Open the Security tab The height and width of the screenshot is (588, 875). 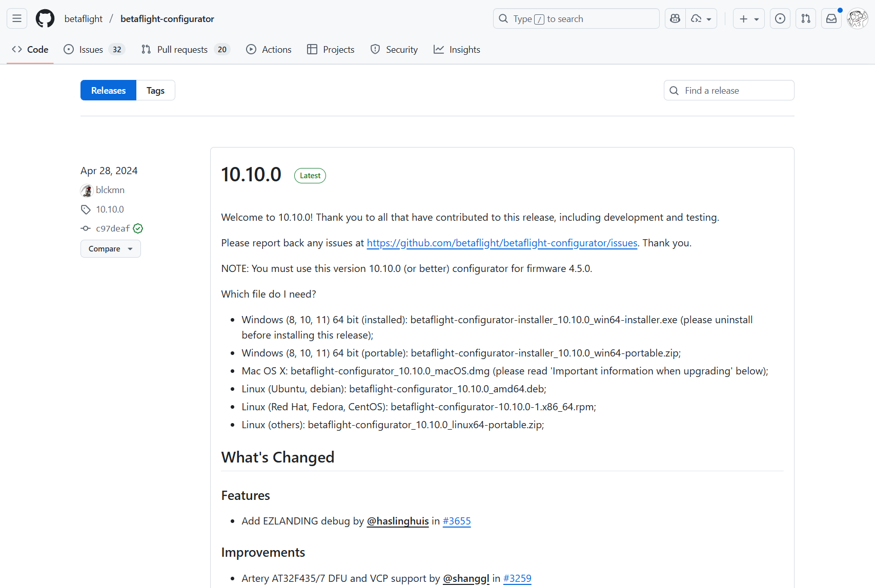(394, 50)
